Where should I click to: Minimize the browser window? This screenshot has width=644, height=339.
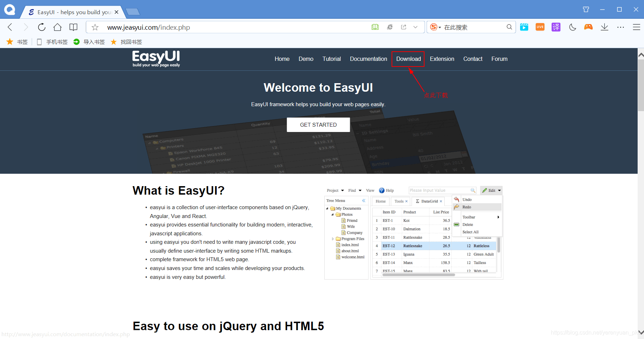point(602,10)
